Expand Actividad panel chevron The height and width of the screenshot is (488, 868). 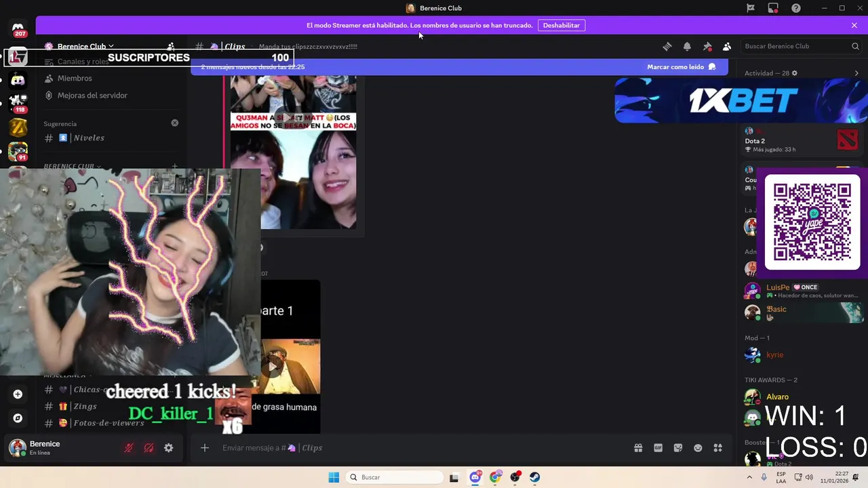pos(856,73)
